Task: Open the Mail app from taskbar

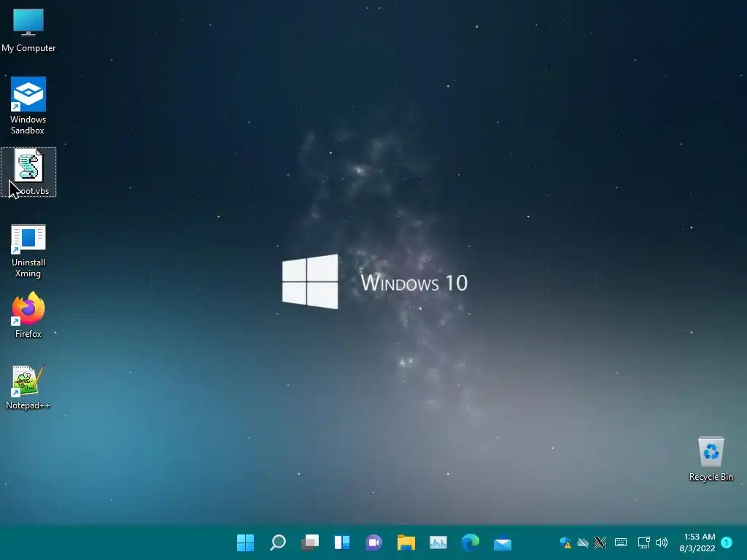Action: point(503,542)
